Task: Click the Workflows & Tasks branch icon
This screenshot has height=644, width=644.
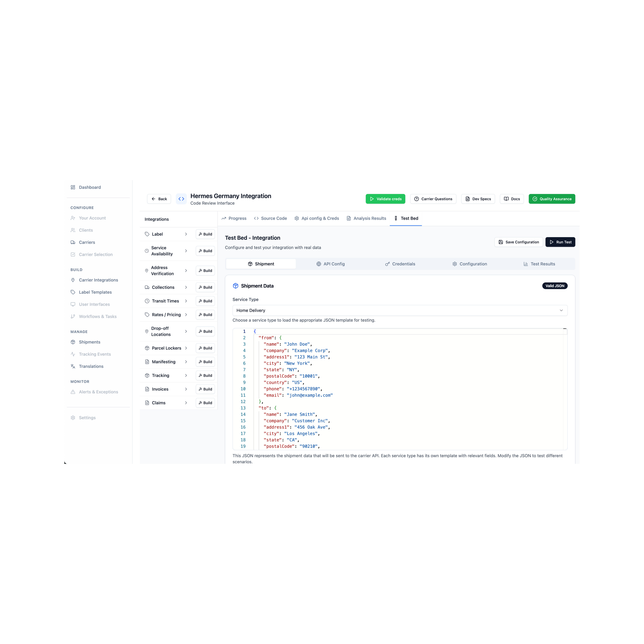Action: (x=73, y=317)
